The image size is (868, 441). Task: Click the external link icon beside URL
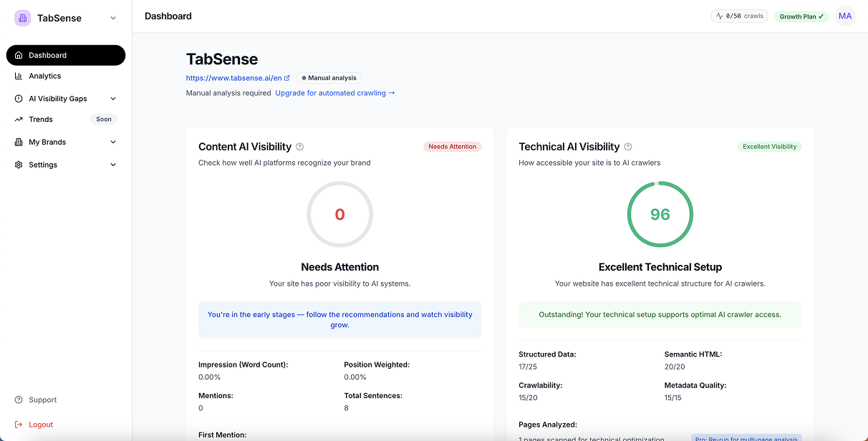pos(287,78)
